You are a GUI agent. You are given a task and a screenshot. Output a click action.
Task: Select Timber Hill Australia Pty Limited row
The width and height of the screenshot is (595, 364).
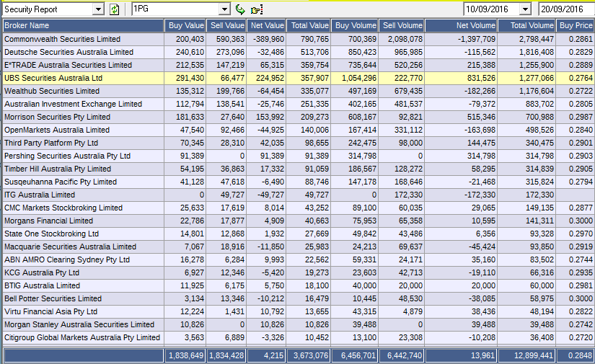point(297,169)
